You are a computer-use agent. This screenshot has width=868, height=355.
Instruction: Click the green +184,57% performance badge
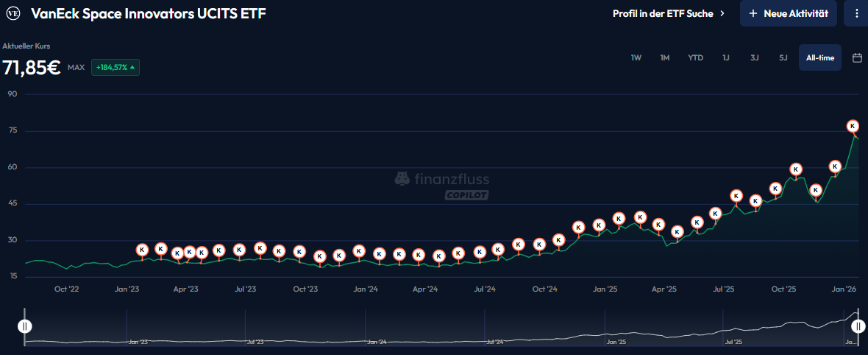(x=115, y=67)
